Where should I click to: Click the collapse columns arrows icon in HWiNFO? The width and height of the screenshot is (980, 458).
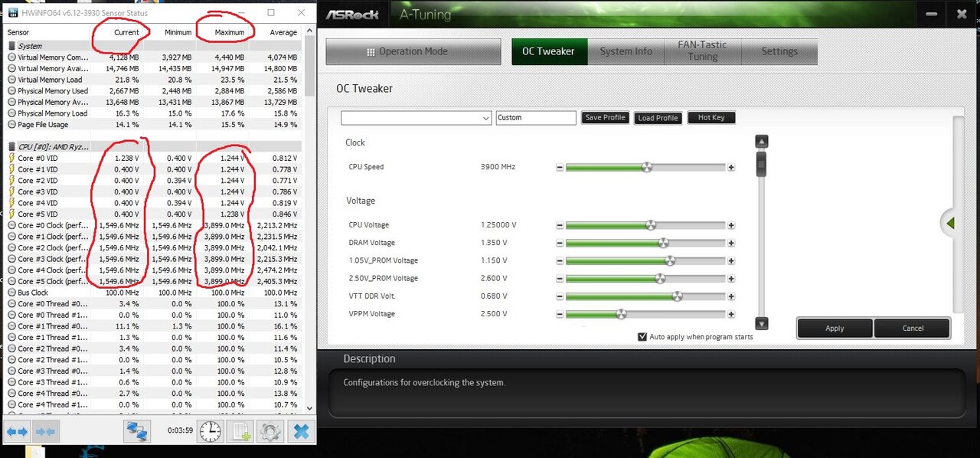[x=45, y=432]
